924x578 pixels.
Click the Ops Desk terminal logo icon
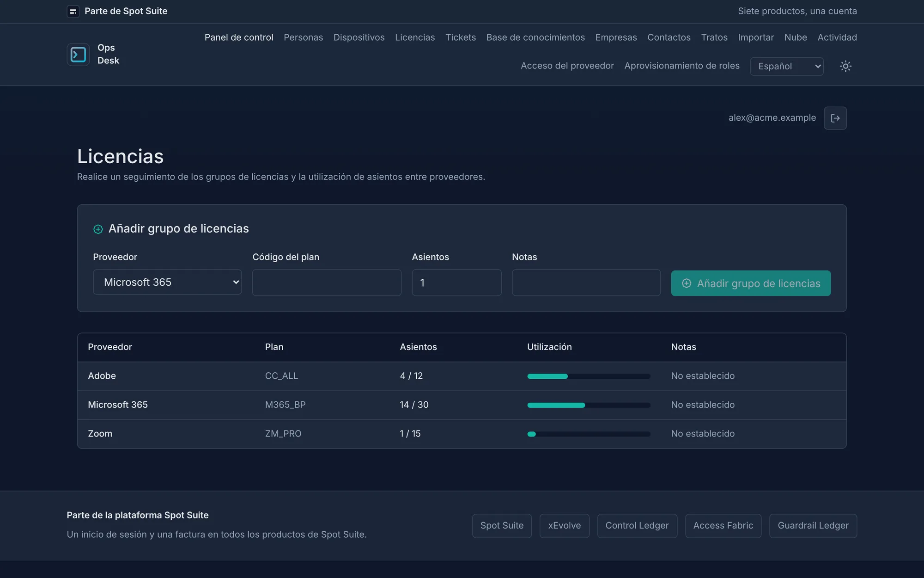tap(78, 55)
